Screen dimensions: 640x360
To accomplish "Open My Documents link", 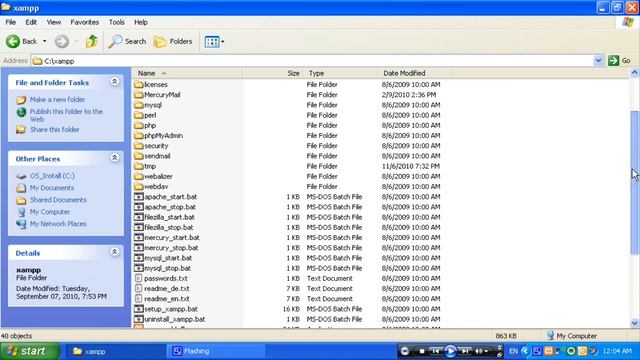I will pyautogui.click(x=51, y=188).
